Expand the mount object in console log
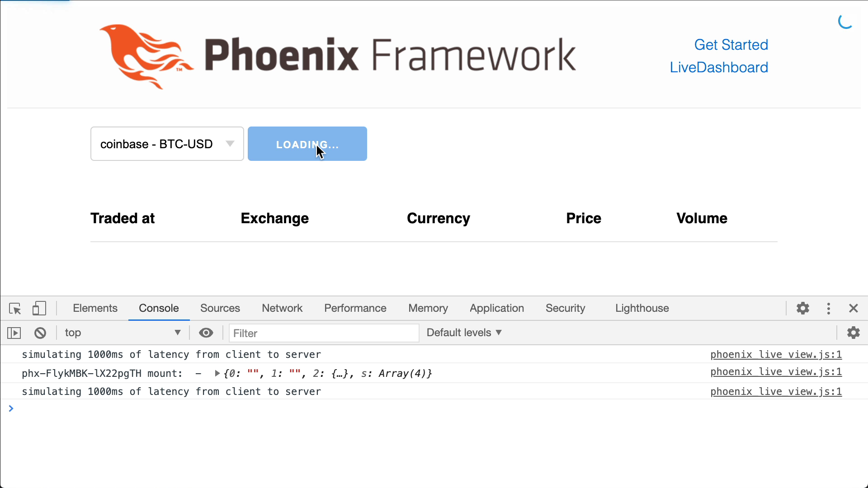Image resolution: width=868 pixels, height=488 pixels. (217, 373)
